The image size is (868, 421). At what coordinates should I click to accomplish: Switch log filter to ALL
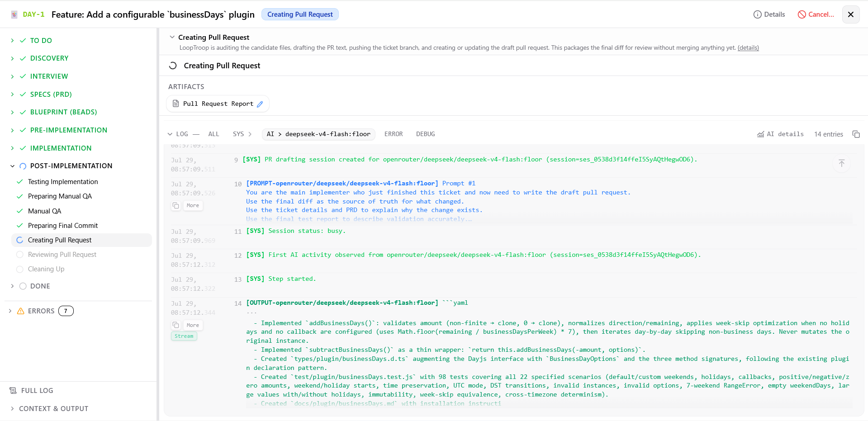click(x=213, y=134)
